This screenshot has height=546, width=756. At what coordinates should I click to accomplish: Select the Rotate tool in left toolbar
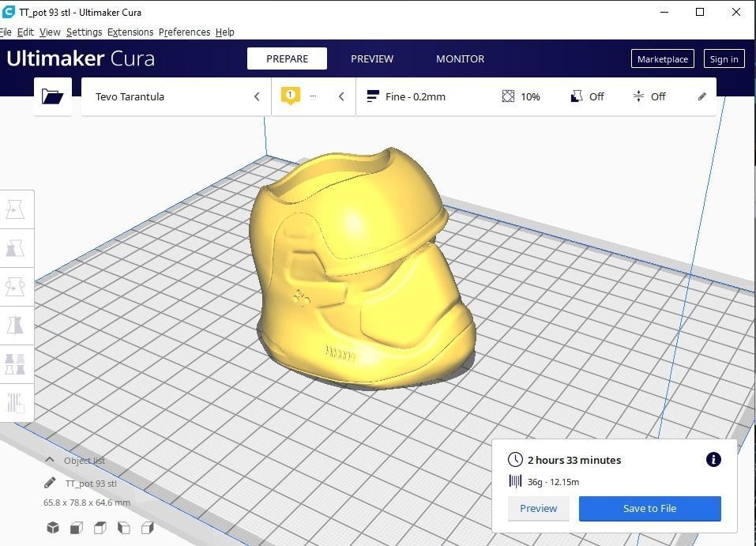16,287
